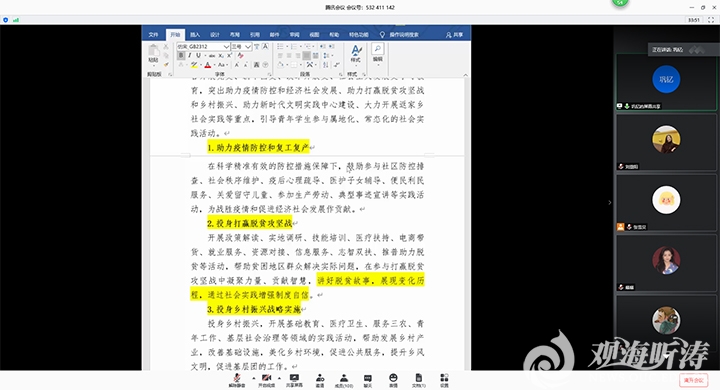Open the font name dropdown in Word

pyautogui.click(x=203, y=46)
